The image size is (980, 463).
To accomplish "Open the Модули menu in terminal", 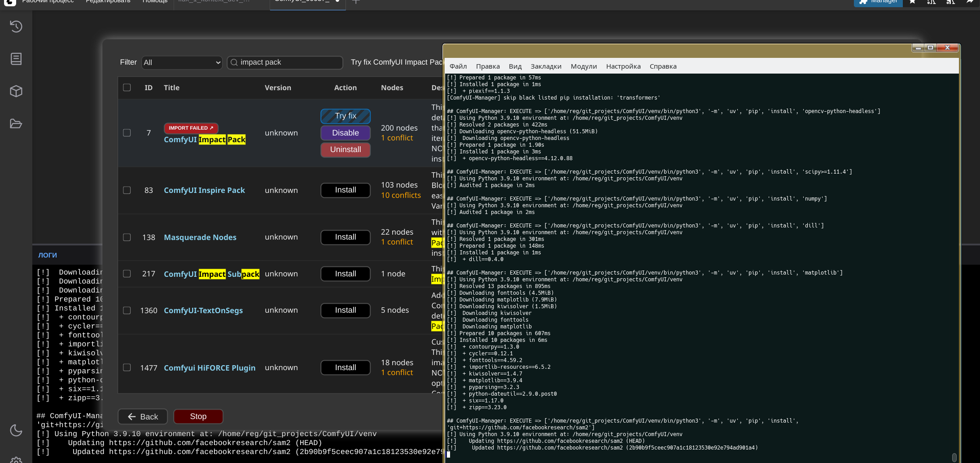I will coord(584,66).
